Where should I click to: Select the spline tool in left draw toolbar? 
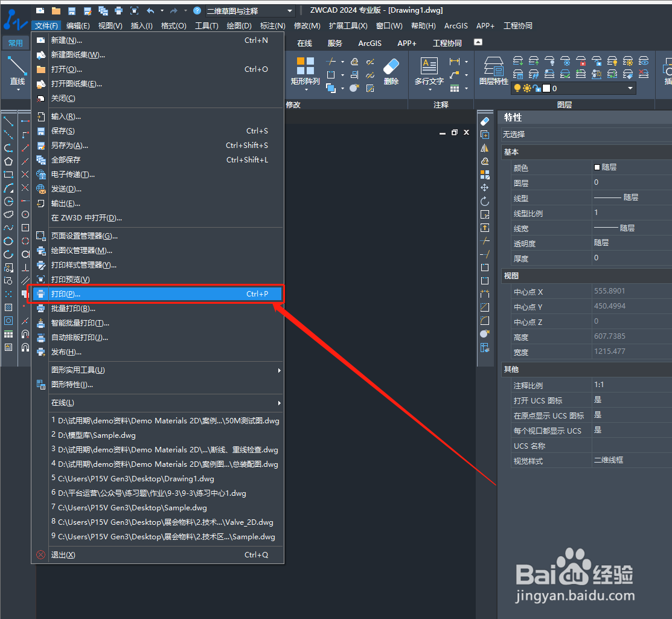(x=8, y=228)
